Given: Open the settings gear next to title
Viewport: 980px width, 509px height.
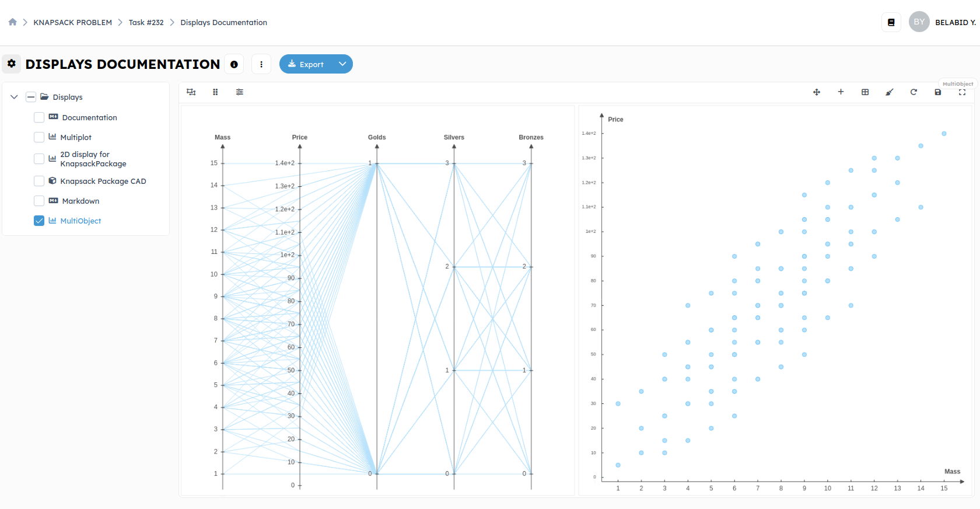Looking at the screenshot, I should [12, 64].
